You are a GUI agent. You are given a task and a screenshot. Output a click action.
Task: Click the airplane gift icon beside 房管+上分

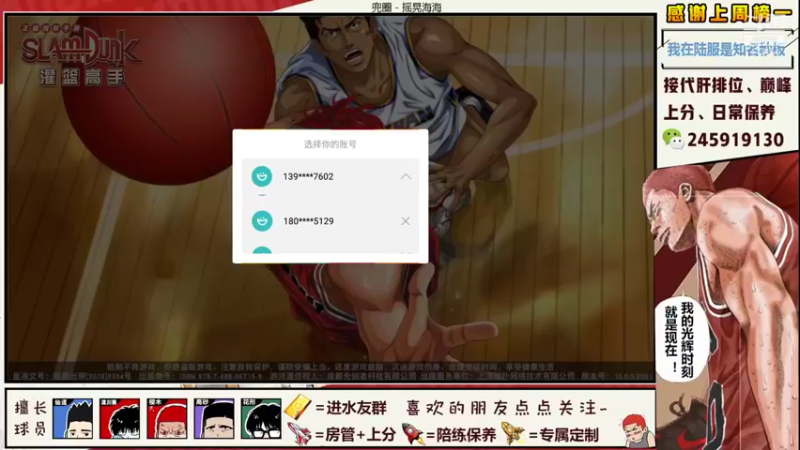(x=299, y=434)
